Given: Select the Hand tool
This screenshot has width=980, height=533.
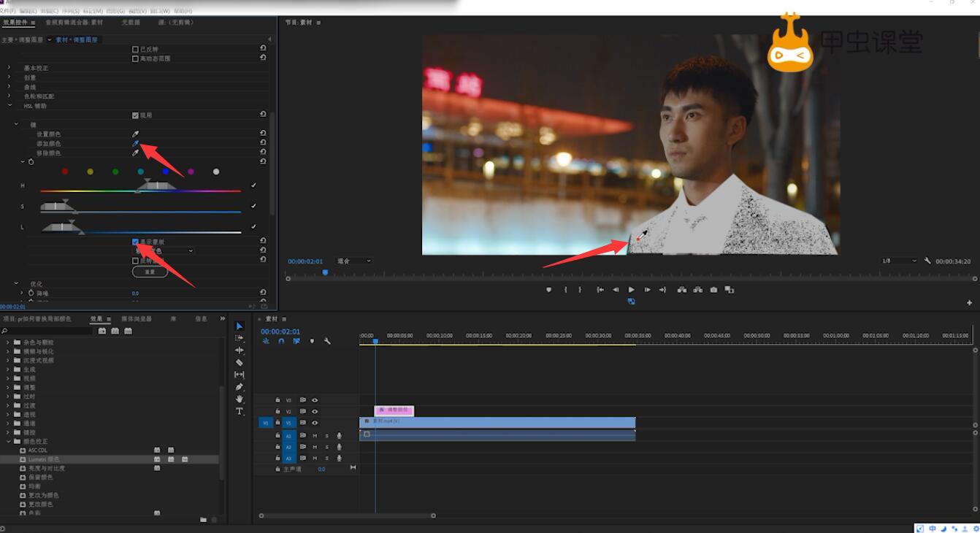Looking at the screenshot, I should click(239, 399).
